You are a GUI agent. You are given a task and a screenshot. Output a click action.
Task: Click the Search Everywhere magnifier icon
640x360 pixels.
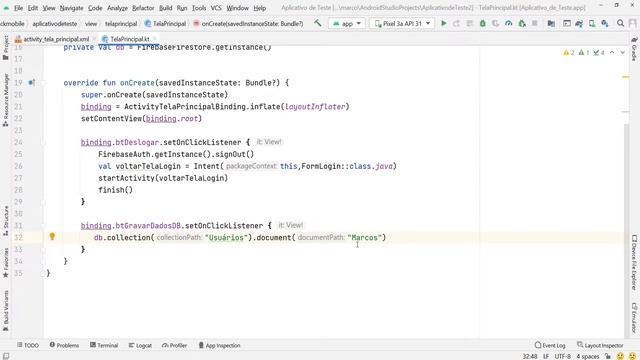point(620,24)
